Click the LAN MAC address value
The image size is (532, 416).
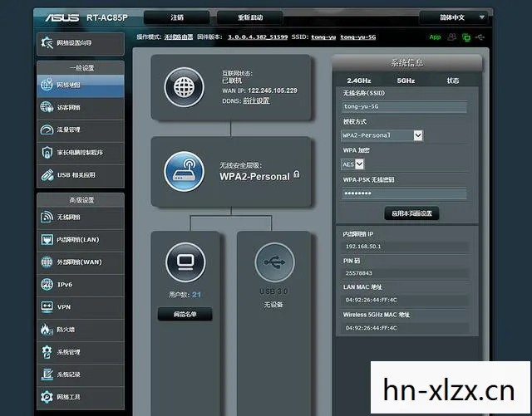pyautogui.click(x=372, y=300)
